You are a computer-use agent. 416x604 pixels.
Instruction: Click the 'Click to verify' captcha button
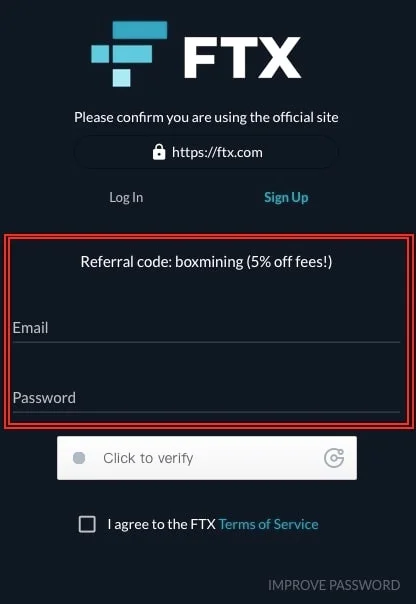(207, 458)
